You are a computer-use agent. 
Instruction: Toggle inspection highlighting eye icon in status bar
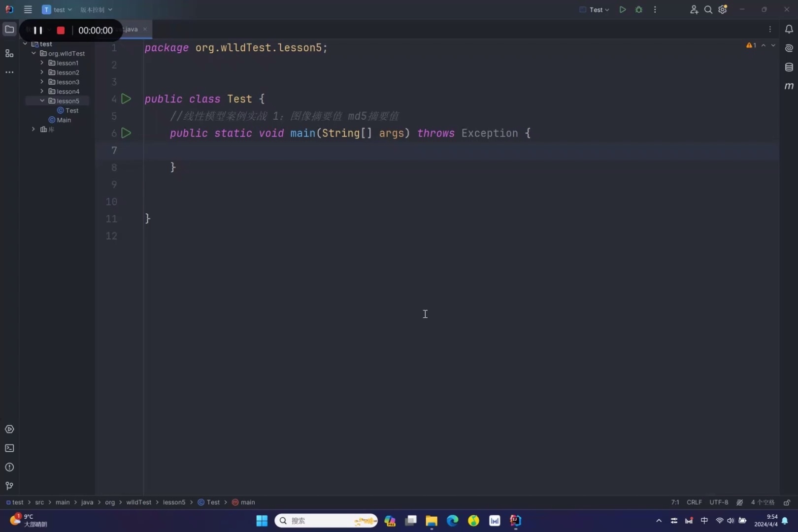tap(739, 502)
